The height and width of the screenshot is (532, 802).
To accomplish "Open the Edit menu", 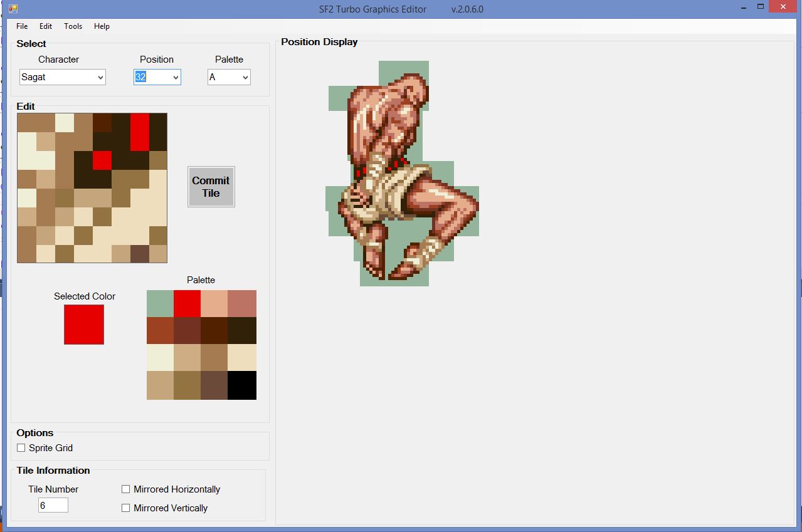I will click(46, 26).
